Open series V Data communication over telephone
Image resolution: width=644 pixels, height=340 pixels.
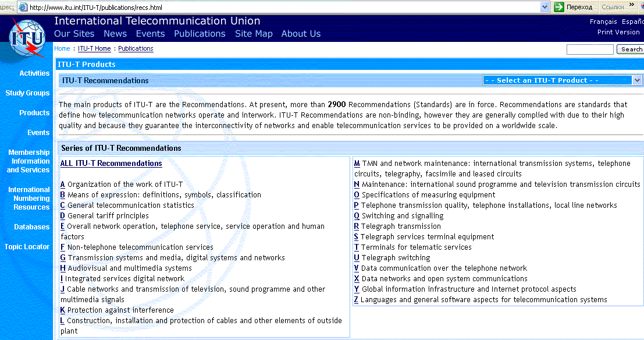tap(356, 268)
